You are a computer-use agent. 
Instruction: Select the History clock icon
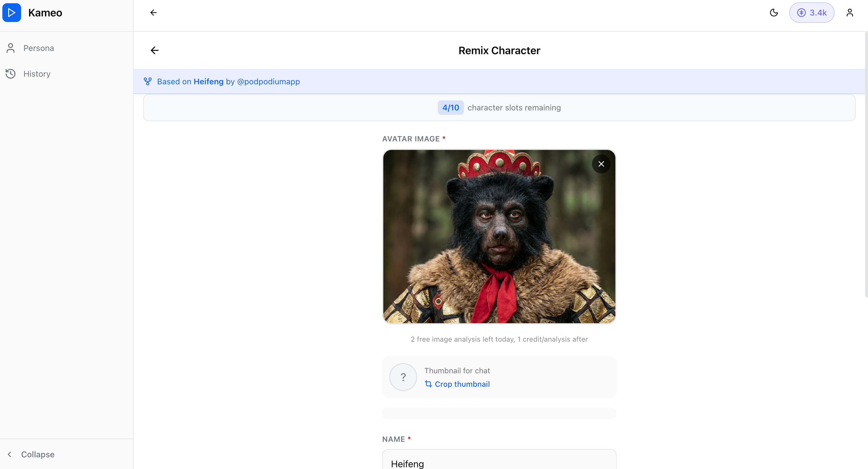click(x=11, y=74)
